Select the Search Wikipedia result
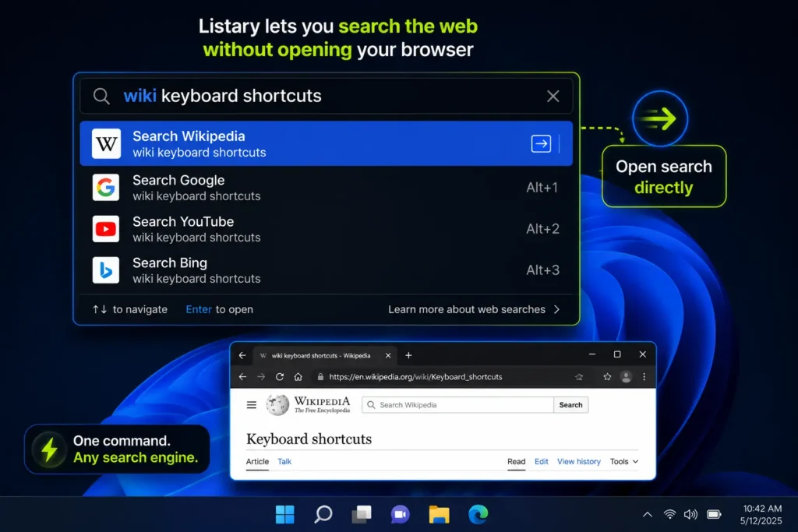The height and width of the screenshot is (532, 798). coord(326,143)
